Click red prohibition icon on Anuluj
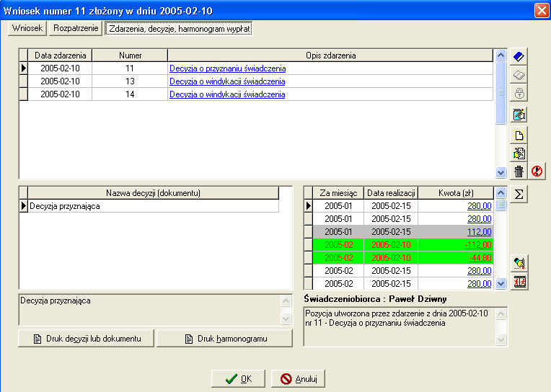 click(286, 379)
